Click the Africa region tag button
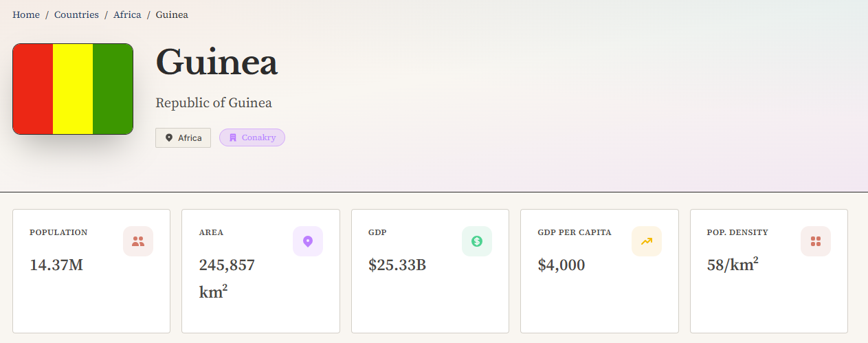This screenshot has width=868, height=343. (183, 137)
